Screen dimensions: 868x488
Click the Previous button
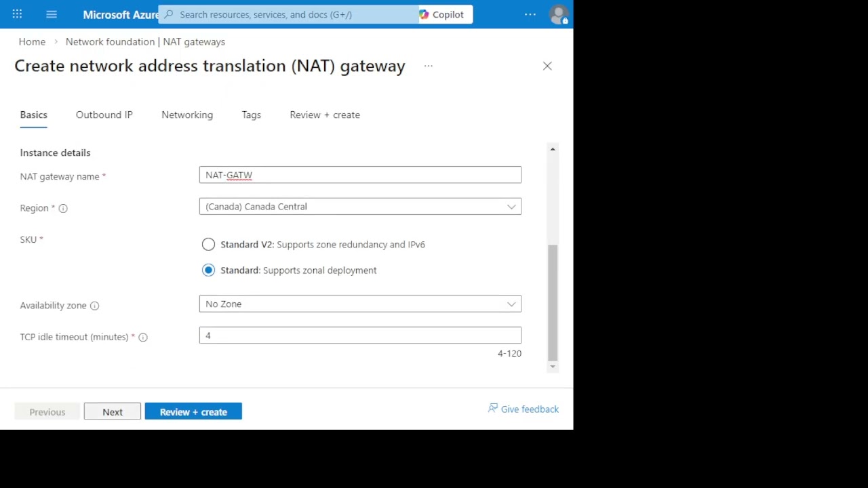[47, 411]
